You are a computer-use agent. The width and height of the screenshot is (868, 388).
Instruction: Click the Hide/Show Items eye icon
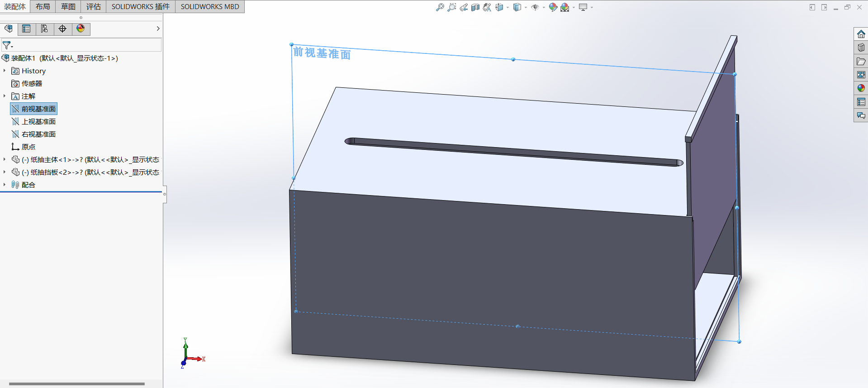click(x=535, y=7)
